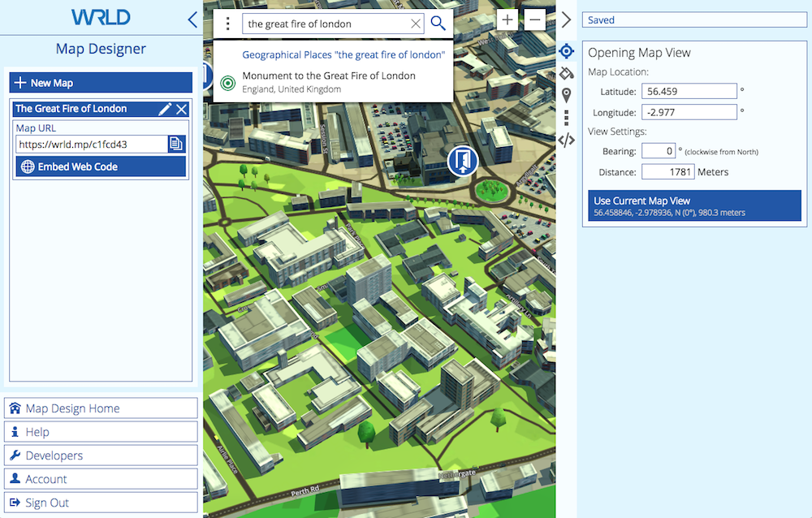Zoom out with the minus button
812x518 pixels.
(534, 20)
